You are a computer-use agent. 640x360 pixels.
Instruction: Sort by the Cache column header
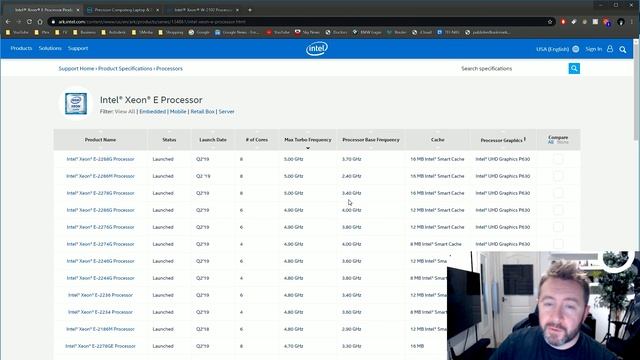point(438,140)
